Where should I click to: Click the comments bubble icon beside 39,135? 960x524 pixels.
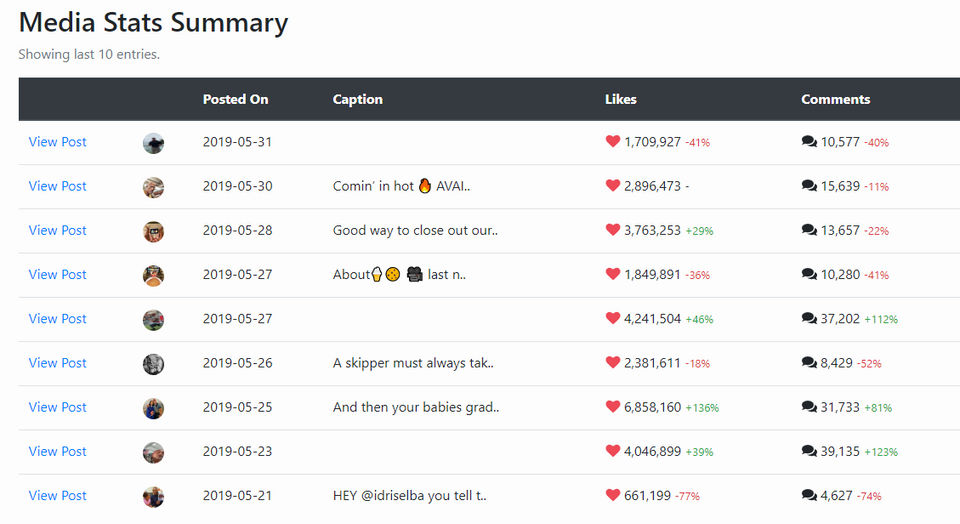tap(809, 451)
